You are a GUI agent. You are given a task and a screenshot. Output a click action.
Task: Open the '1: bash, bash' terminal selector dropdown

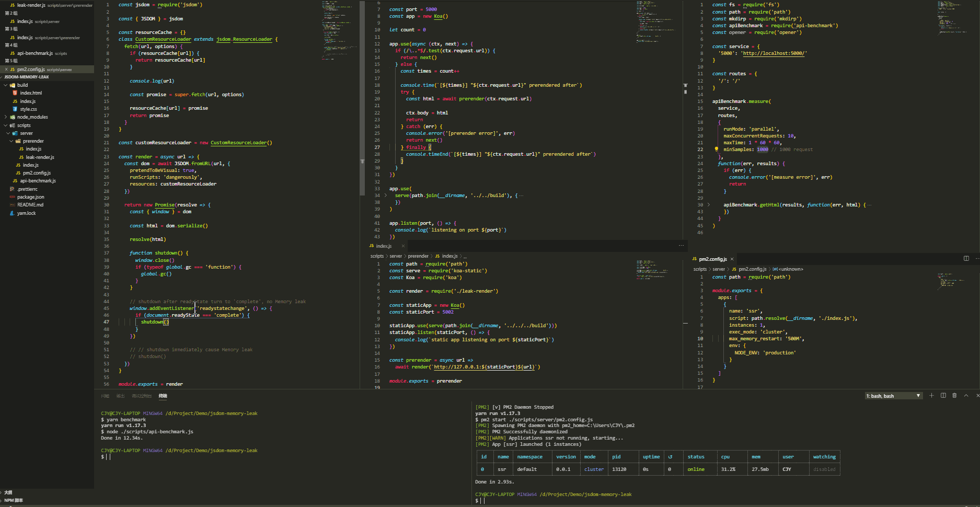click(894, 396)
